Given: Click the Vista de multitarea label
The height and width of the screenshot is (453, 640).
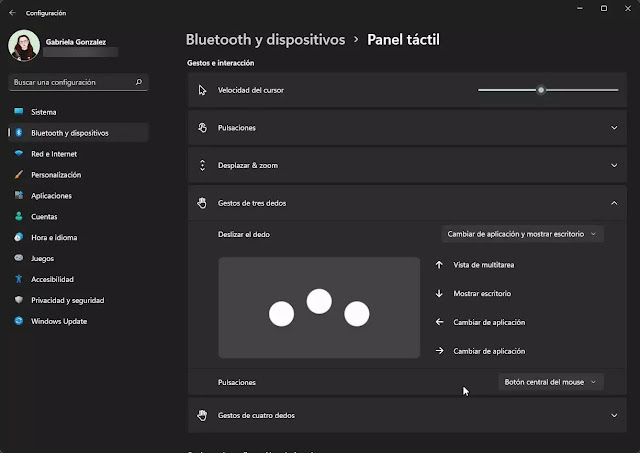Looking at the screenshot, I should (x=484, y=265).
